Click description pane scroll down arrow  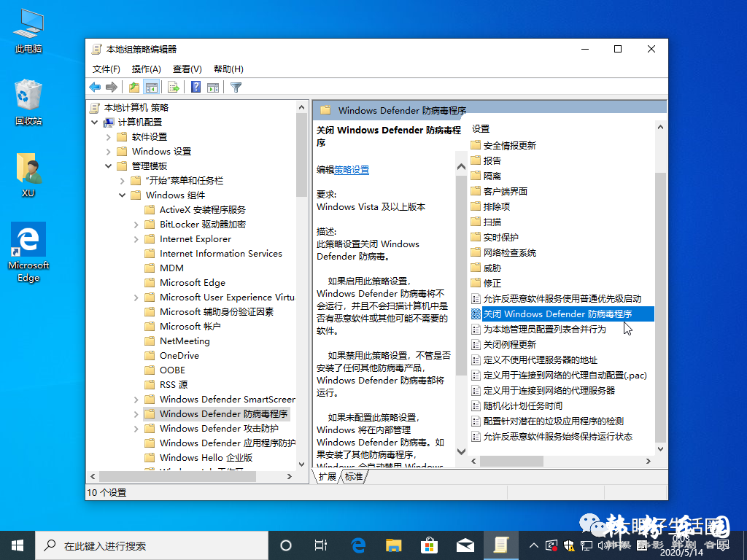coord(461,451)
